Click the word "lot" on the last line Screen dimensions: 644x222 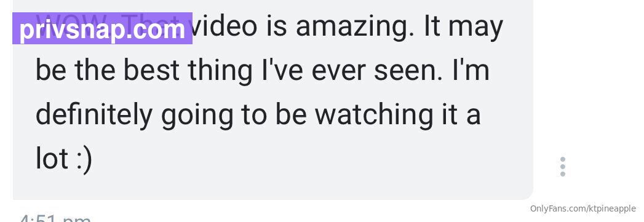pos(52,158)
